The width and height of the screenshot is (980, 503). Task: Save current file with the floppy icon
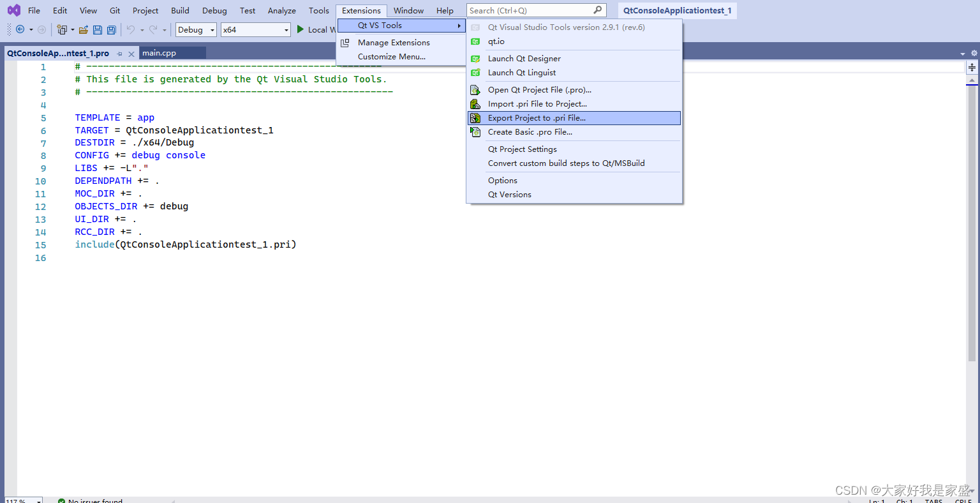pos(98,29)
